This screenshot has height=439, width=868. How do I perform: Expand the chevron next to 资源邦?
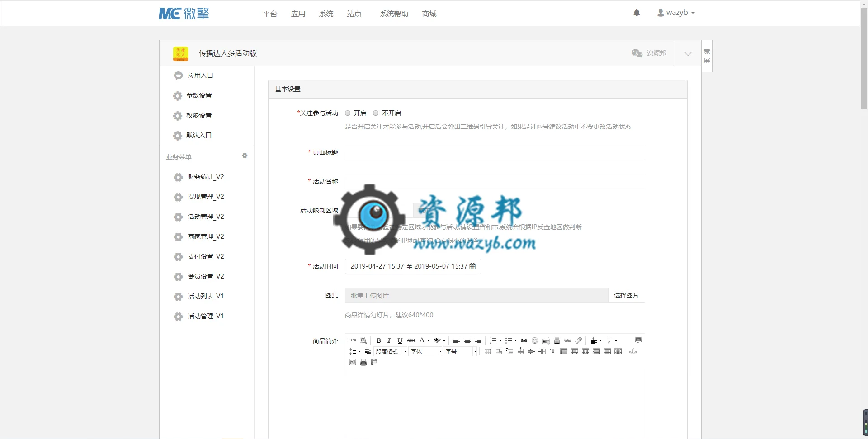[x=688, y=54]
